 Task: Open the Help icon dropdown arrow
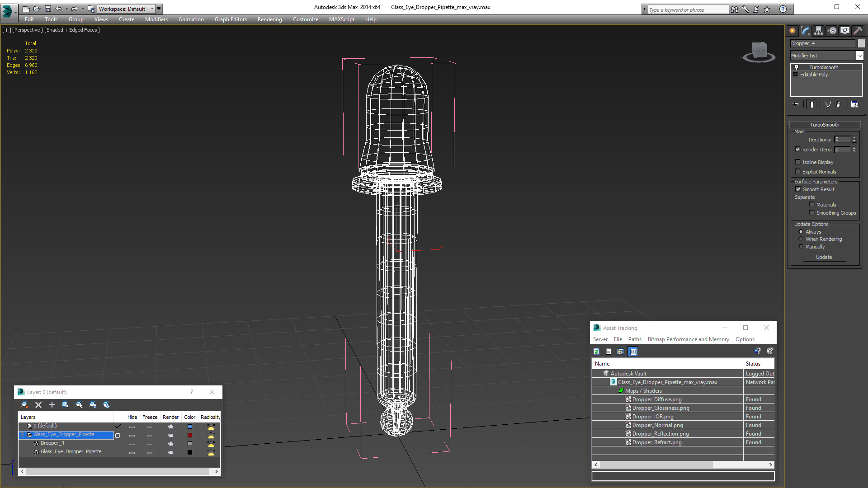790,9
